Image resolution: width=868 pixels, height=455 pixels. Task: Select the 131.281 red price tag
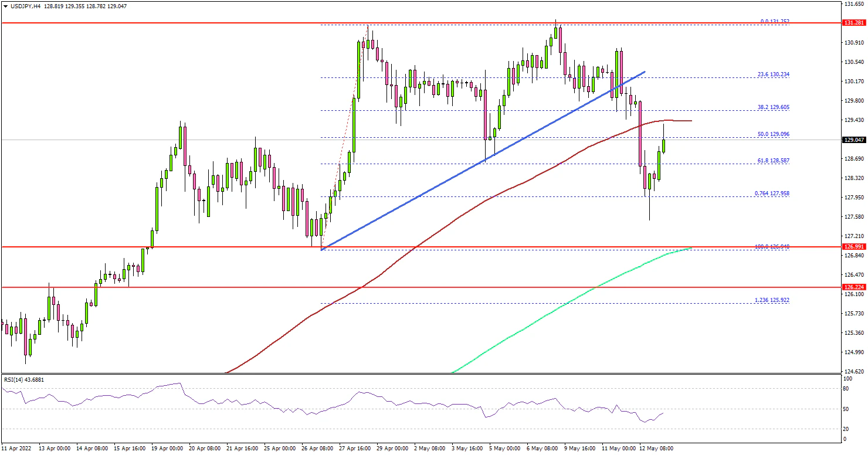[853, 23]
